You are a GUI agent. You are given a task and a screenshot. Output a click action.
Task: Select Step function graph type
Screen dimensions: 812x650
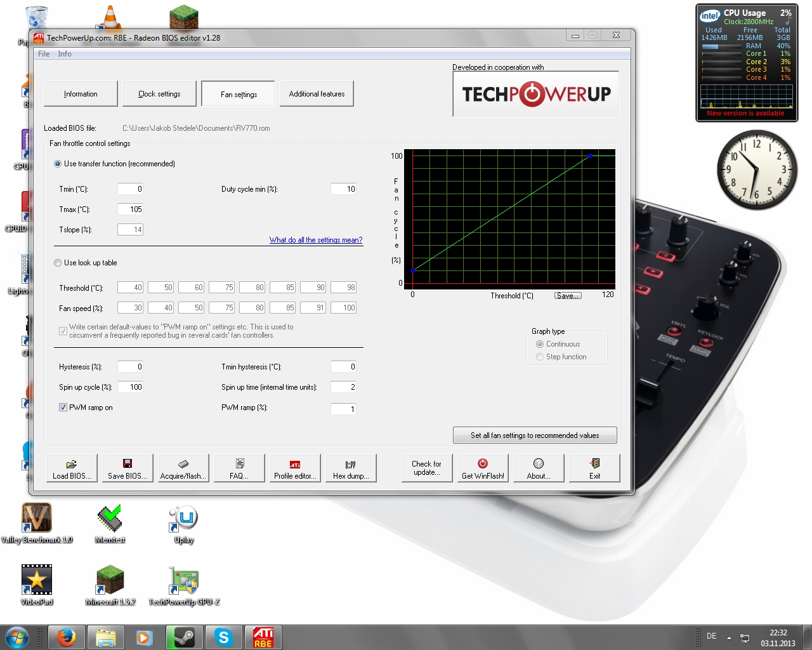pos(540,357)
